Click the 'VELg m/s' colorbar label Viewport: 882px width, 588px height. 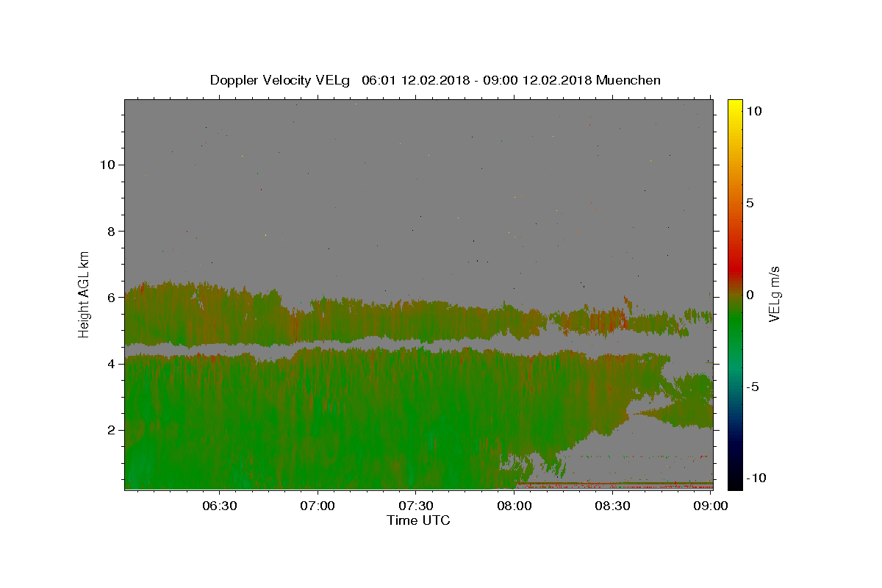pos(774,294)
